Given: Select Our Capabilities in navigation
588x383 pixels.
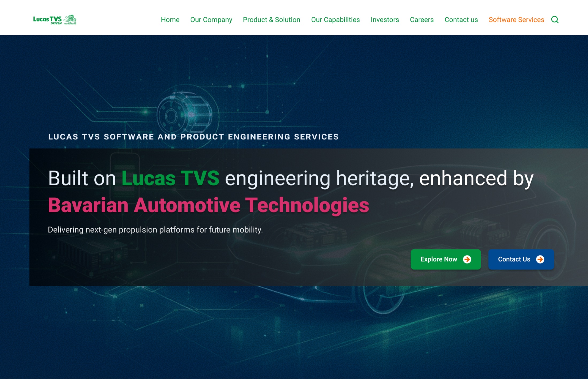Looking at the screenshot, I should (335, 20).
